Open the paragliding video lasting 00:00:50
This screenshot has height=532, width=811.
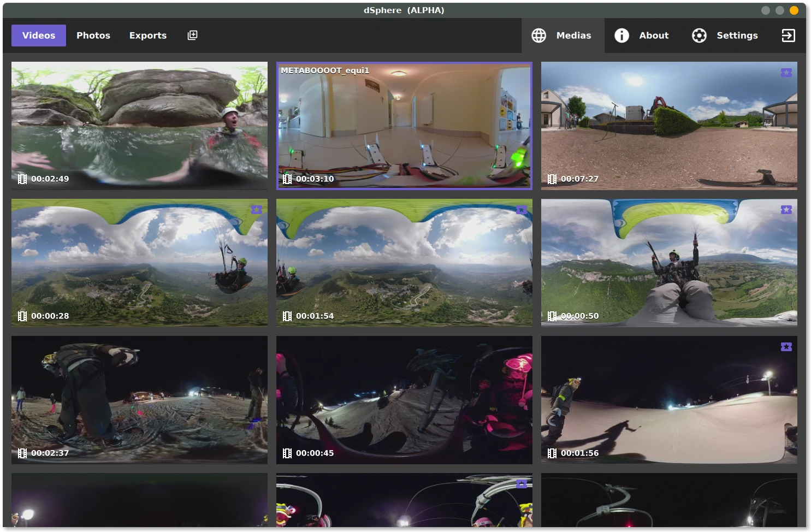[x=669, y=263]
